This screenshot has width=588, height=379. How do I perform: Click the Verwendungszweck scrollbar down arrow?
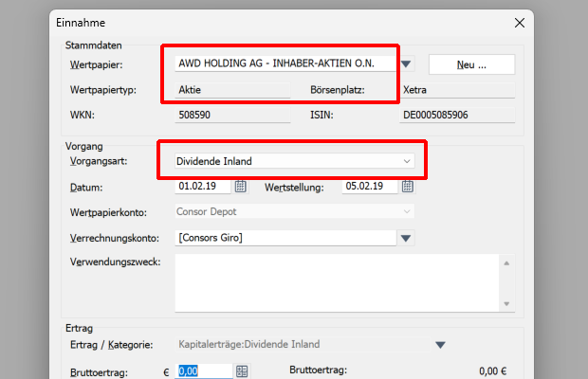click(x=506, y=304)
